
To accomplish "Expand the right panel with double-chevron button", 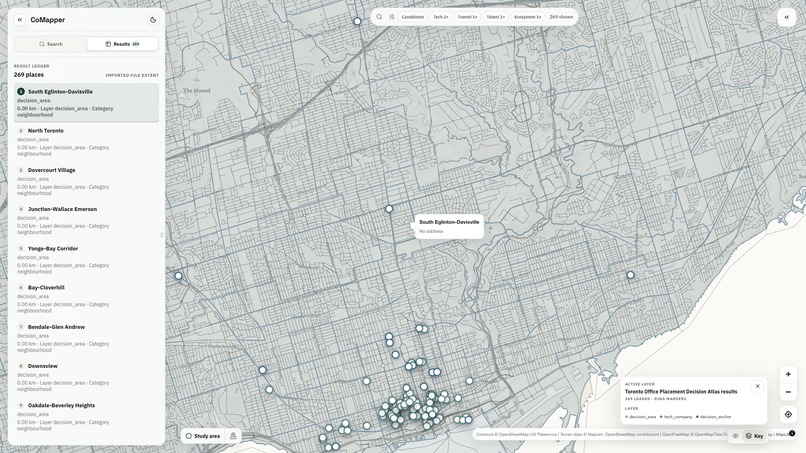I will coord(786,17).
